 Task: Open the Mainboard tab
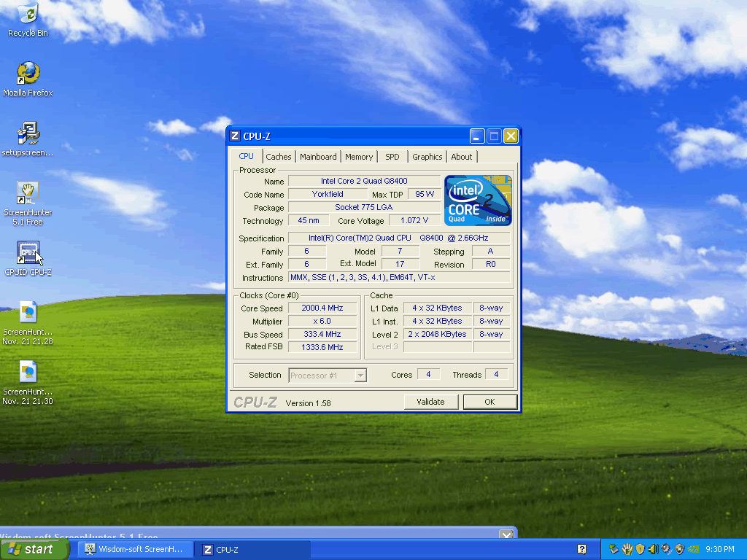[318, 157]
